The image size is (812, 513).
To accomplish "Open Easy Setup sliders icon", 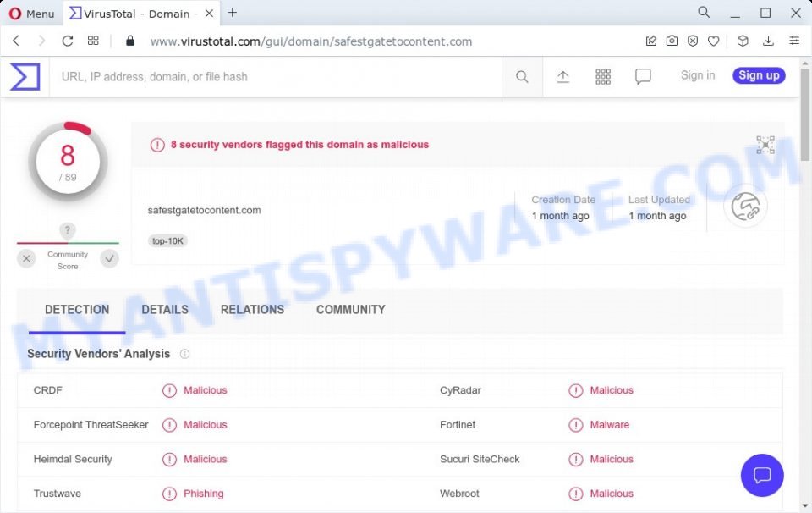I will [794, 41].
